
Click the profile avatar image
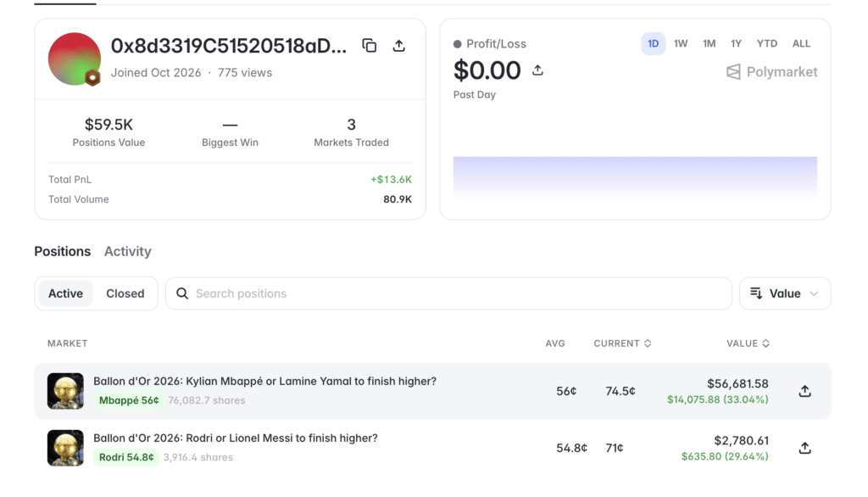(x=75, y=59)
